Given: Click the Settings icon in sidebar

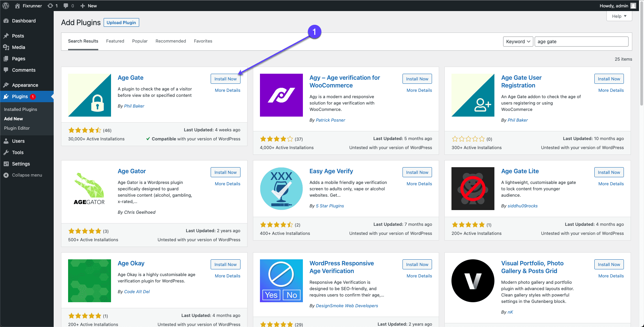Looking at the screenshot, I should pos(6,164).
